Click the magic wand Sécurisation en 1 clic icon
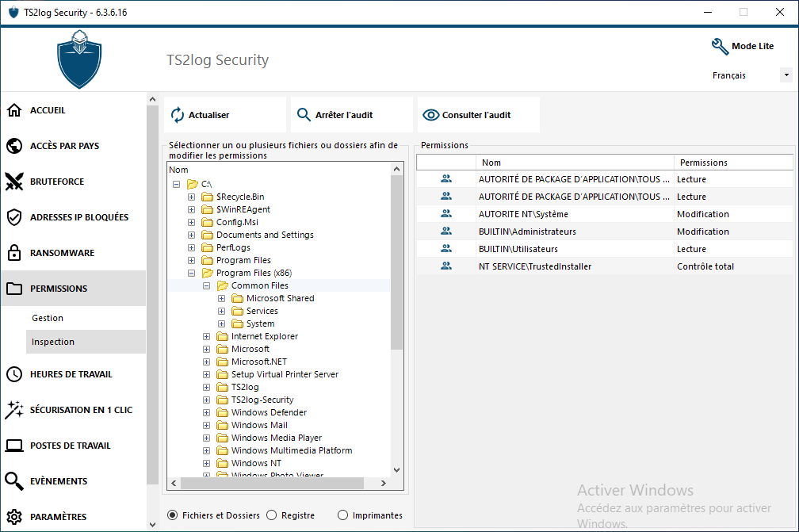This screenshot has width=799, height=532. pos(14,410)
